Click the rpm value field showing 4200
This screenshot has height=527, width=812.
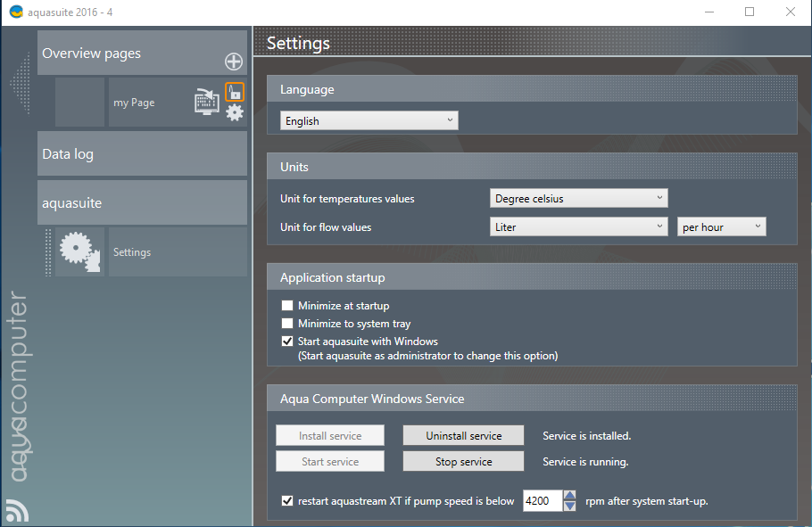543,500
